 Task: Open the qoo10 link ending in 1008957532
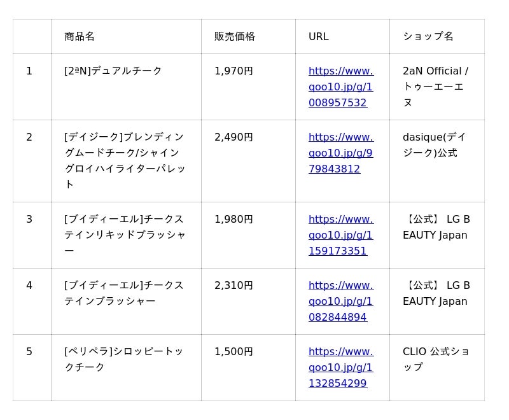(340, 87)
